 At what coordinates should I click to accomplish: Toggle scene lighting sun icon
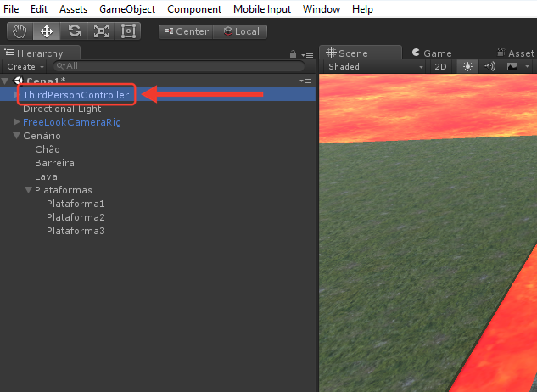(x=467, y=66)
